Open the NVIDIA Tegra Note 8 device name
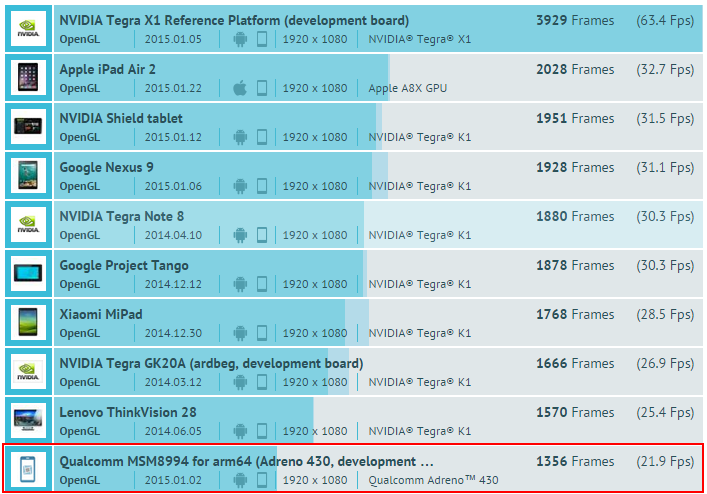Viewport: 707px width, 494px height. [122, 217]
